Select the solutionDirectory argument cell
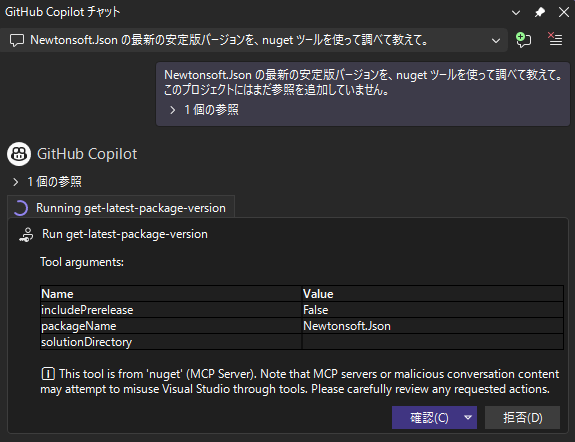Viewport: 575px width, 442px height. click(171, 342)
